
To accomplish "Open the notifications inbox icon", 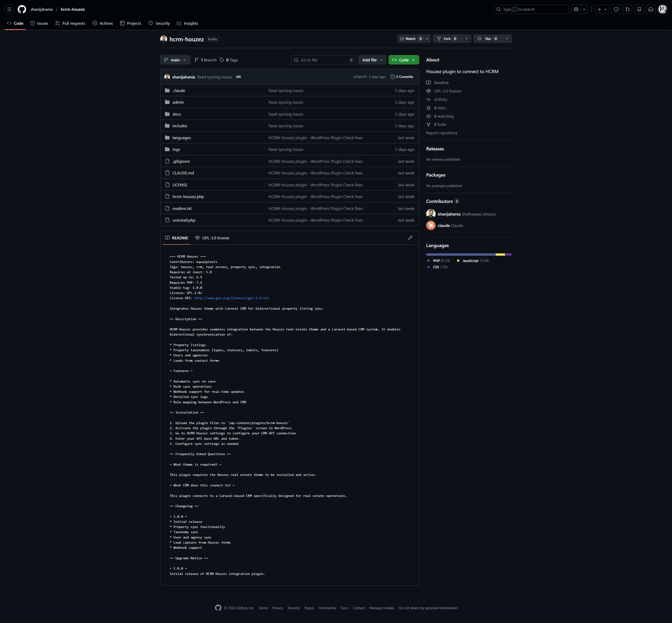I will pyautogui.click(x=651, y=9).
